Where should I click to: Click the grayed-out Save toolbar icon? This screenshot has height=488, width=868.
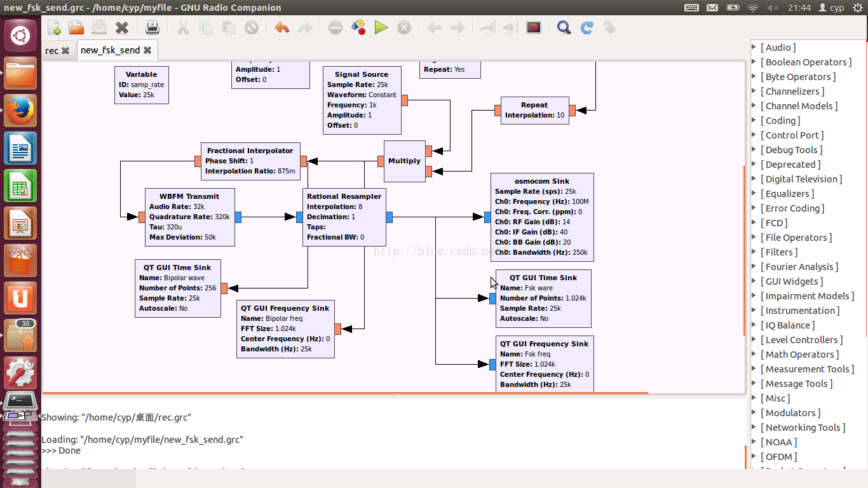click(99, 27)
